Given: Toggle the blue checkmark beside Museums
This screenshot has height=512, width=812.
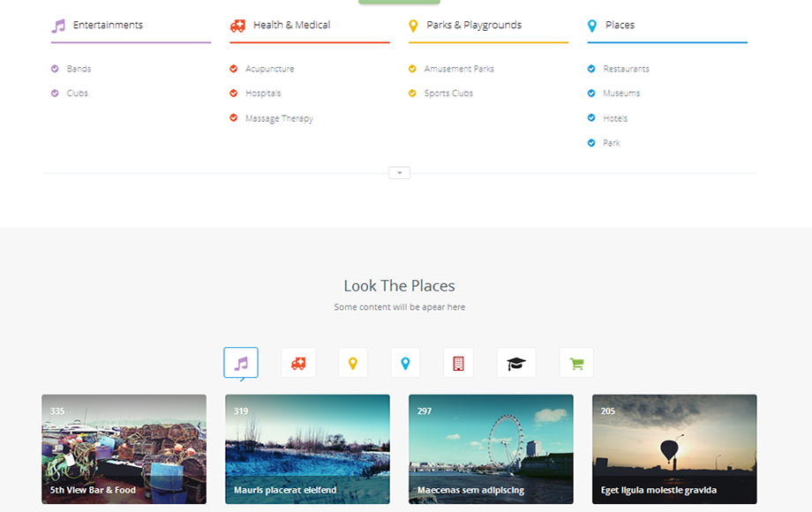Looking at the screenshot, I should (x=591, y=94).
